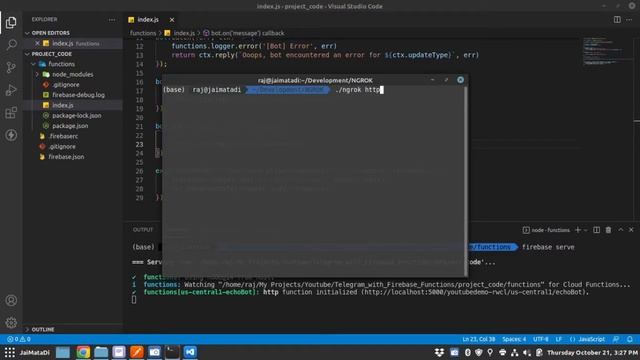Switch to the terminal app on taskbar

[172, 352]
